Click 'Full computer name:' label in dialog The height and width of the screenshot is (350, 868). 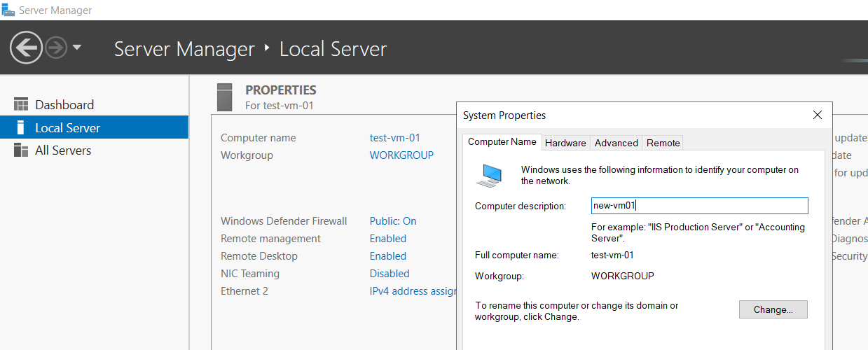tap(517, 255)
